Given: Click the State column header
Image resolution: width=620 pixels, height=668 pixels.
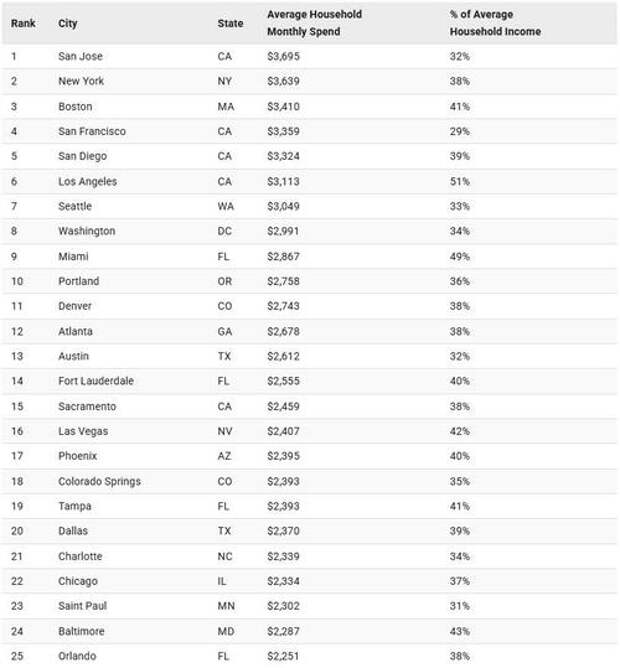Looking at the screenshot, I should point(230,23).
